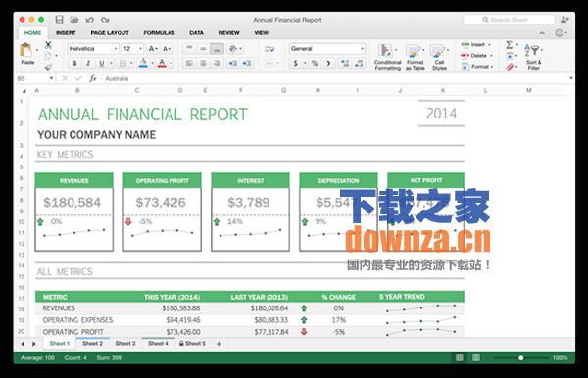Align text to middle
Image resolution: width=588 pixels, height=378 pixels.
click(203, 49)
